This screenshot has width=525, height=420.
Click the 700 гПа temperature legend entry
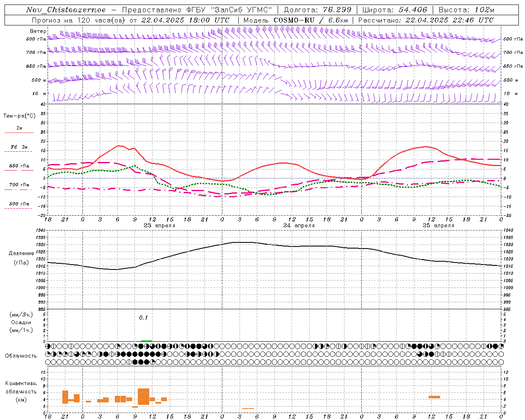tap(19, 185)
